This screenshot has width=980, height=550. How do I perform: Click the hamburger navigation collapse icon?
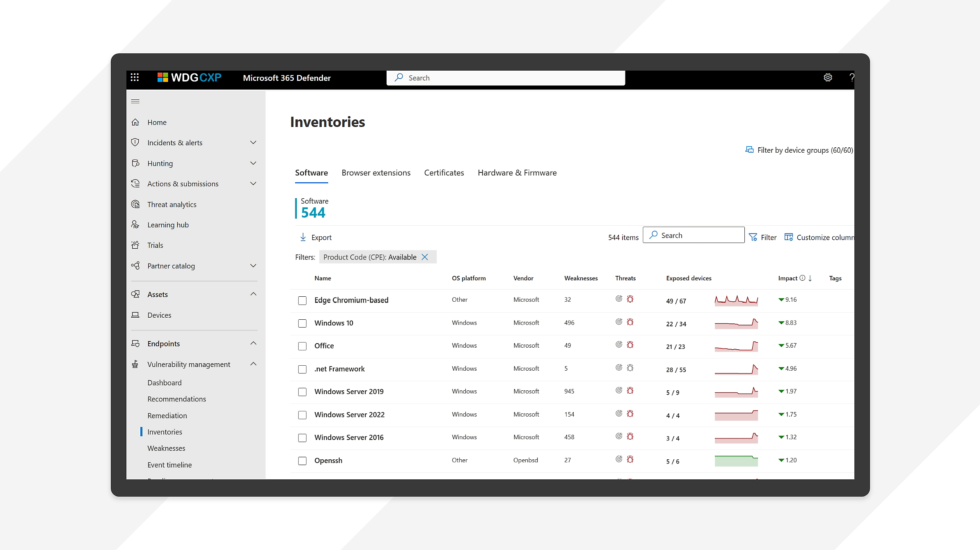pos(135,101)
